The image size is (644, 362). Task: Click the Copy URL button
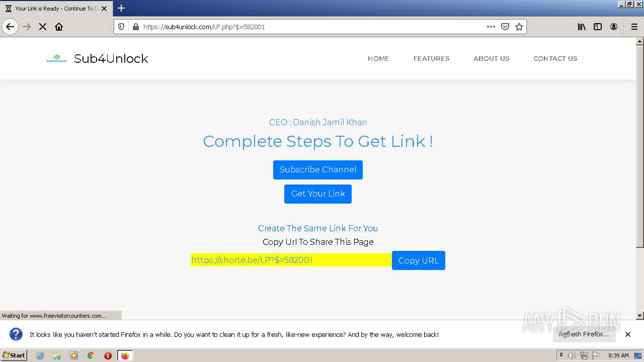[419, 260]
